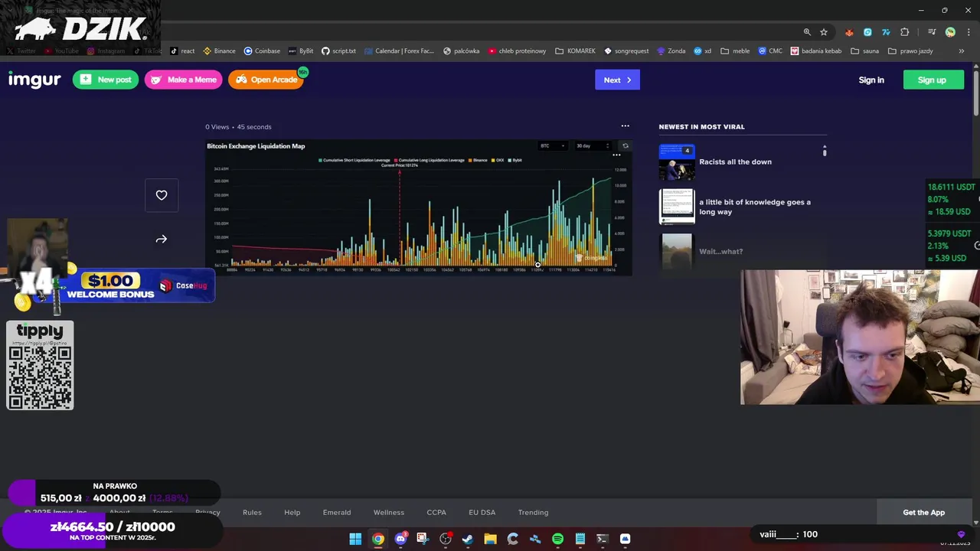980x551 pixels.
Task: Open the react TikTok bookmark
Action: coord(182,51)
